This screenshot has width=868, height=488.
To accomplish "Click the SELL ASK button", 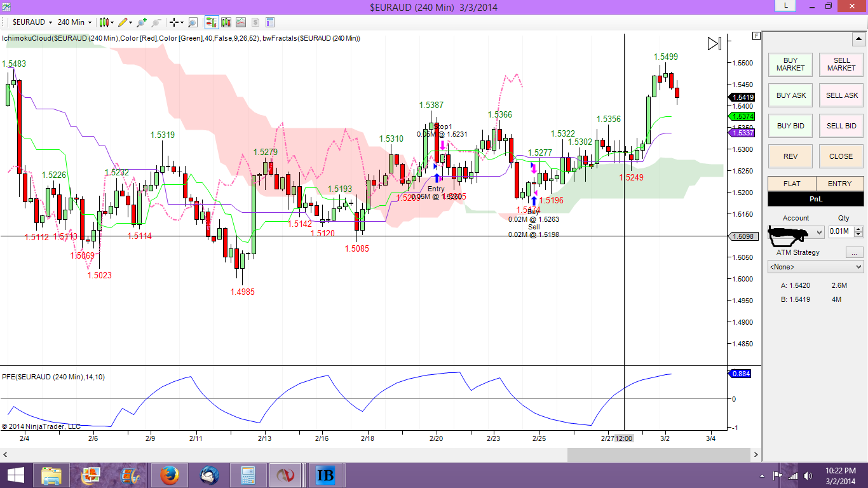I will click(x=842, y=95).
